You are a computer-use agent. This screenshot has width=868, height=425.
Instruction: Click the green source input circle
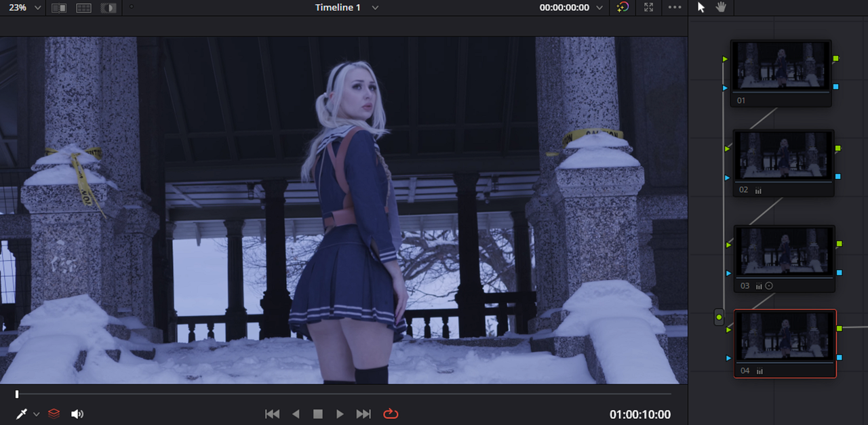[x=719, y=317]
